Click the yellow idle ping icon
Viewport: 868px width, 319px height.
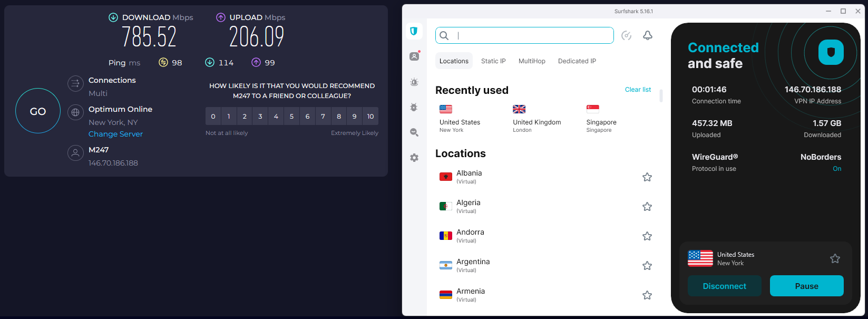coord(163,62)
